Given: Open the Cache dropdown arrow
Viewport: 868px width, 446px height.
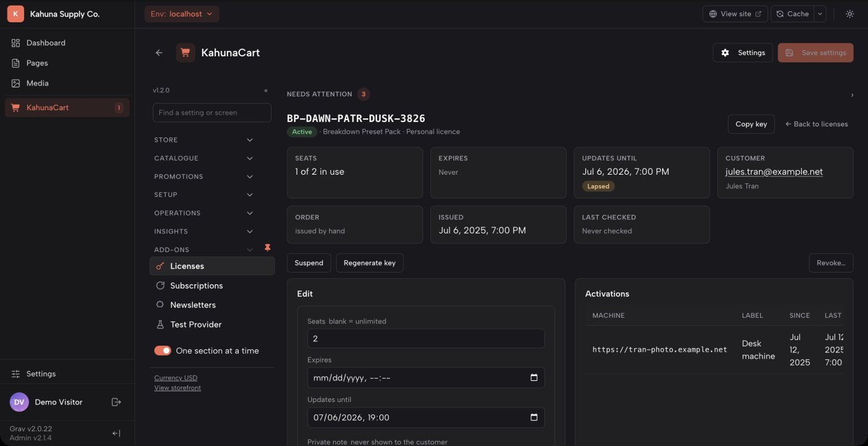Looking at the screenshot, I should 820,14.
